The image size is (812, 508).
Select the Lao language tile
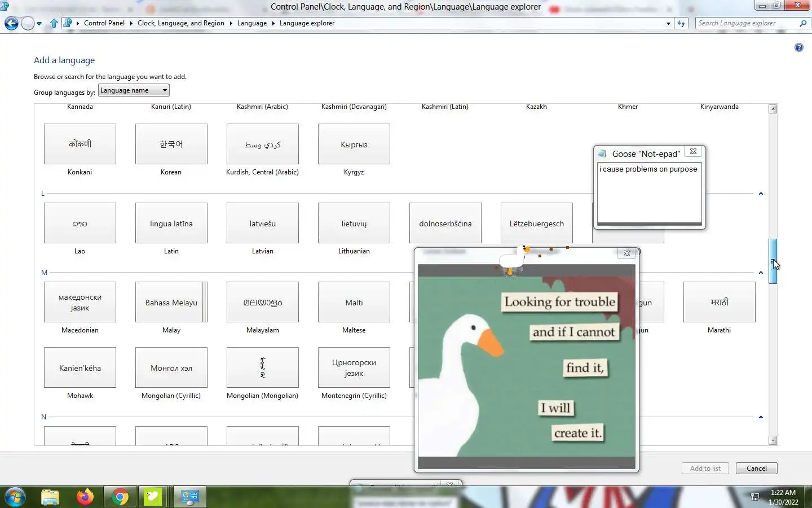click(x=80, y=223)
